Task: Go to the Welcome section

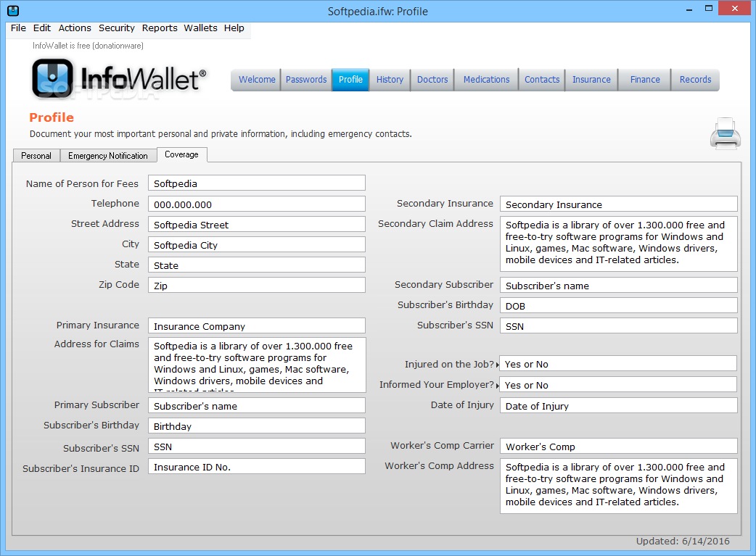Action: point(257,80)
